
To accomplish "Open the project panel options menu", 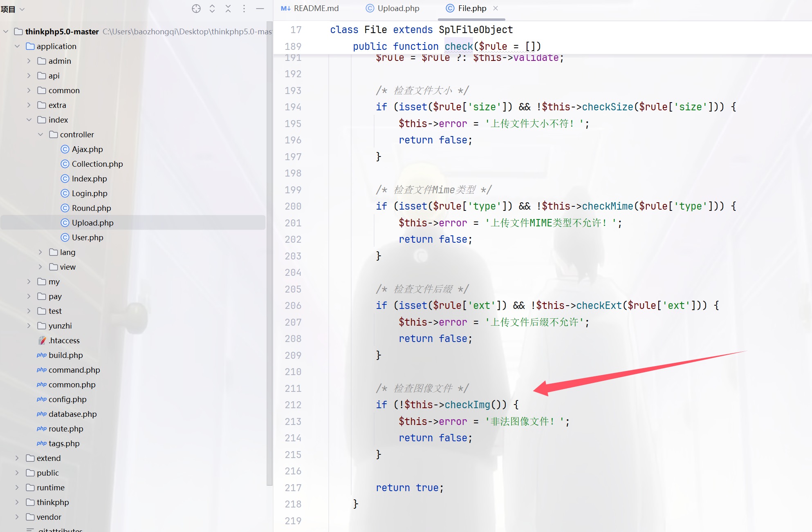I will tap(244, 9).
